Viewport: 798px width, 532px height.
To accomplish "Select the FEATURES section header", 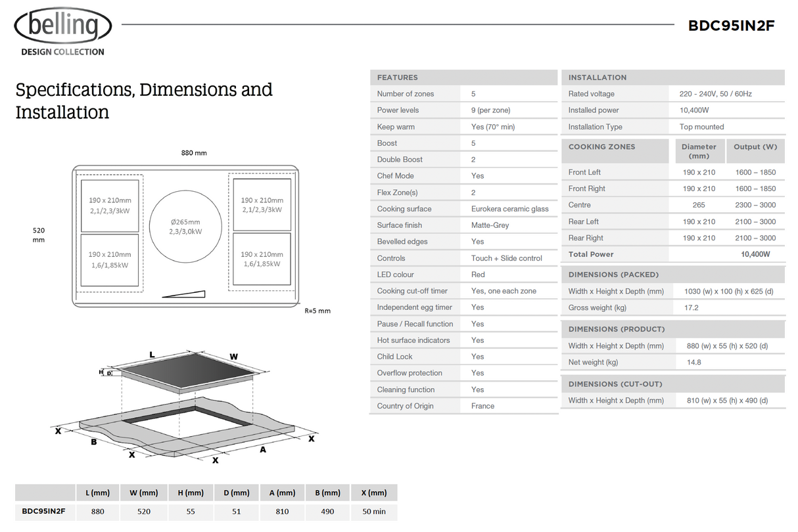I will pos(398,78).
